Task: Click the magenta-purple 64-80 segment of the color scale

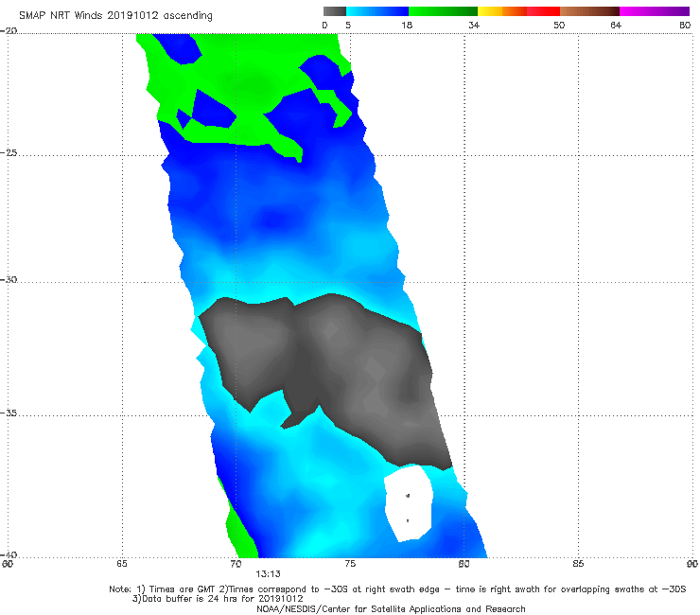Action: [x=655, y=11]
